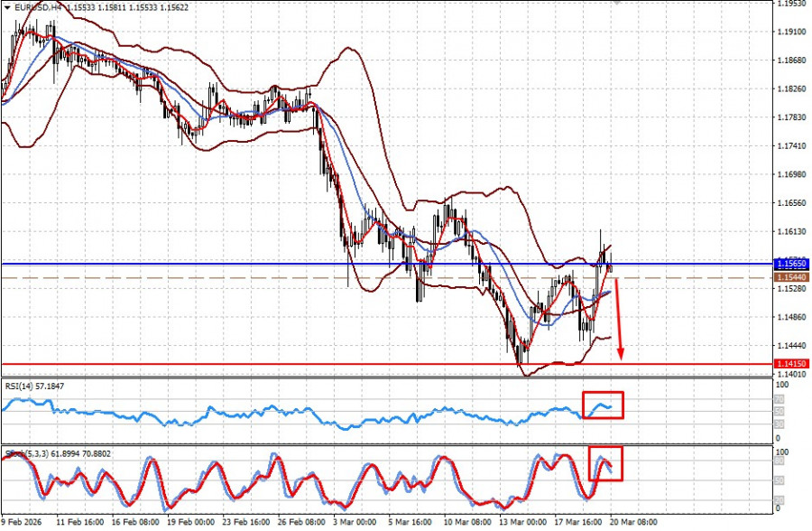The width and height of the screenshot is (812, 531).
Task: Click the 1.16130 price scale label
Action: [792, 232]
